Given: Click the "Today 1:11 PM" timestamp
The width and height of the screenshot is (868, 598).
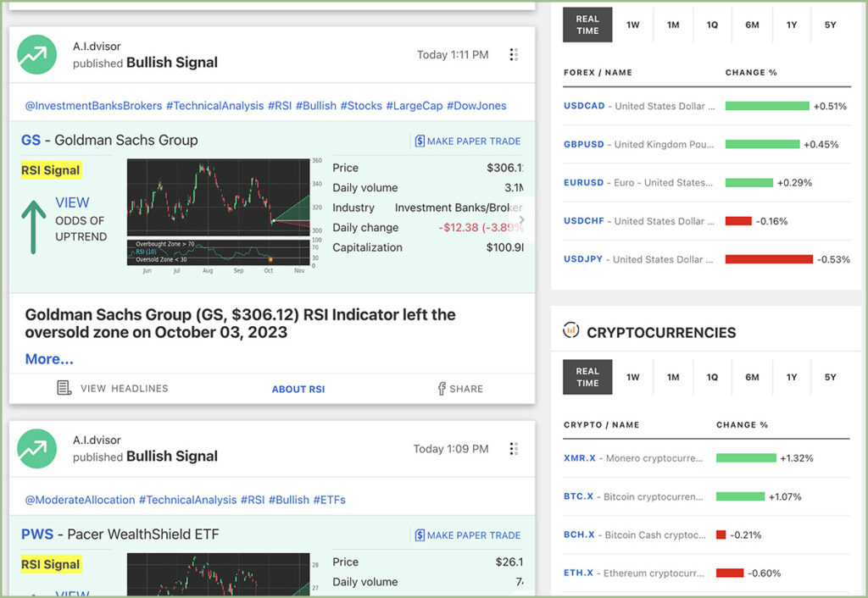Looking at the screenshot, I should coord(453,55).
